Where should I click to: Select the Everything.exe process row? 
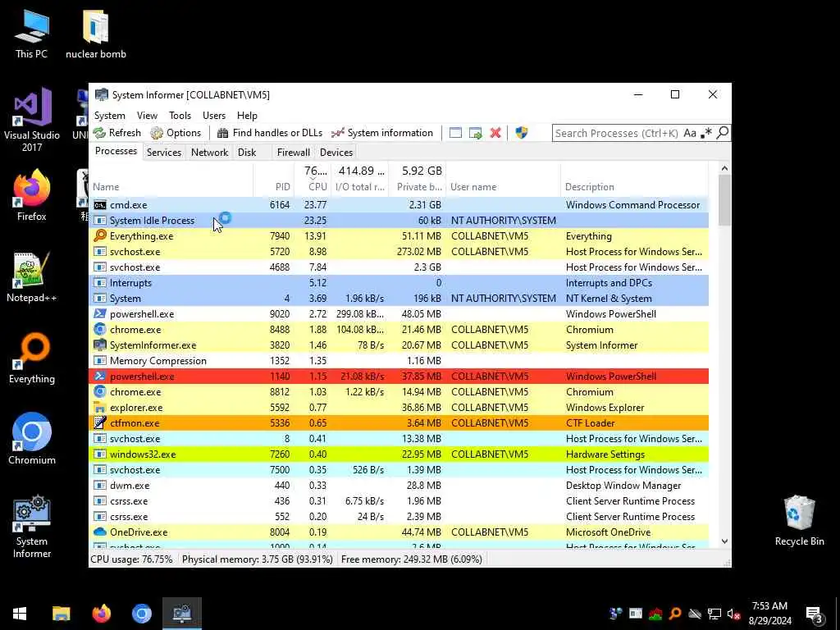click(399, 235)
